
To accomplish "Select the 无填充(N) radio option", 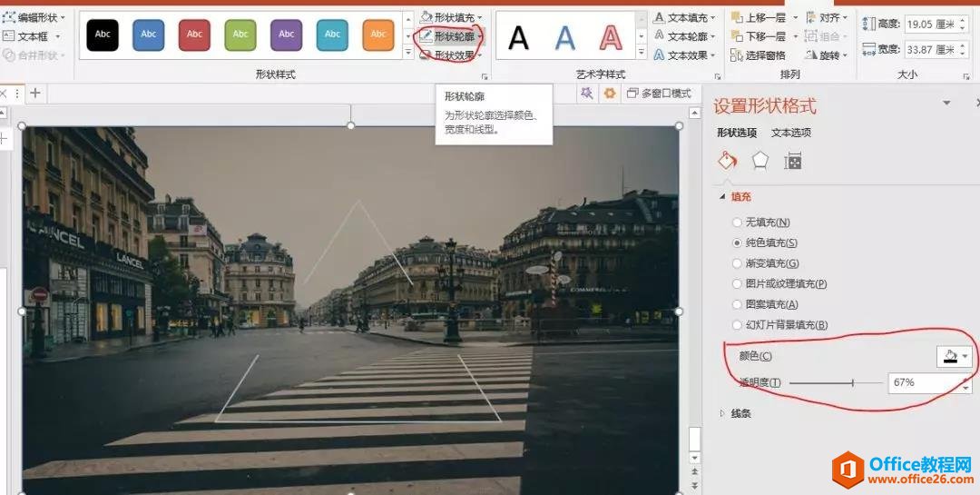I will tap(737, 223).
